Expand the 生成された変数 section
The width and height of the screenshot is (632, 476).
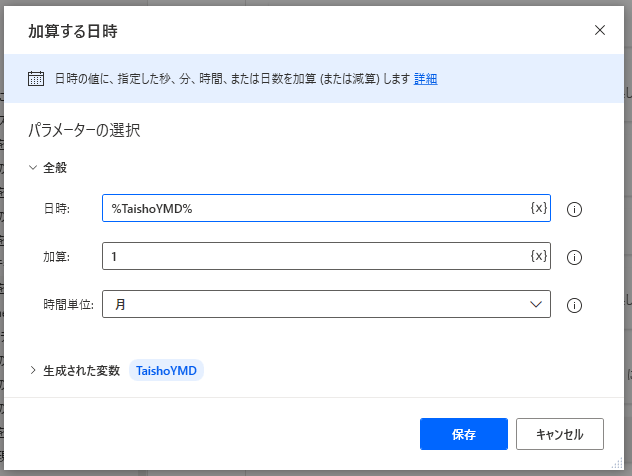coord(33,370)
